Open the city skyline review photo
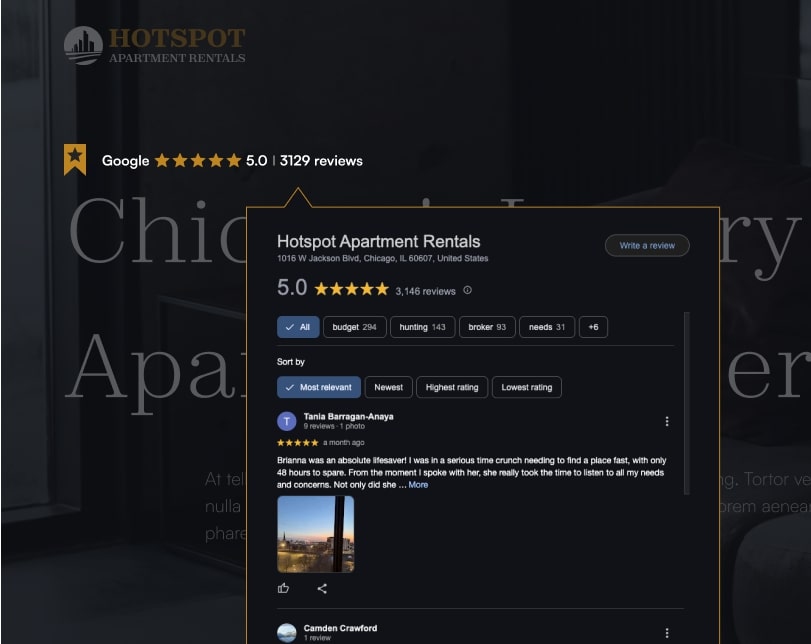 pyautogui.click(x=316, y=534)
